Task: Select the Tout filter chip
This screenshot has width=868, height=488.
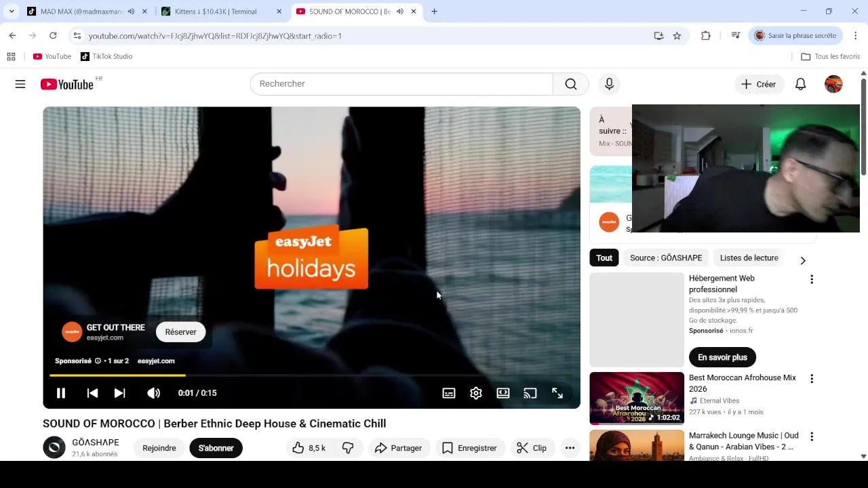Action: click(604, 258)
